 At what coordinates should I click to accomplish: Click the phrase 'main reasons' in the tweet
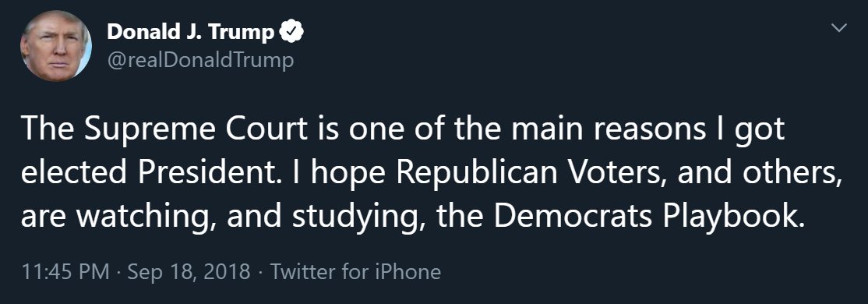(609, 130)
